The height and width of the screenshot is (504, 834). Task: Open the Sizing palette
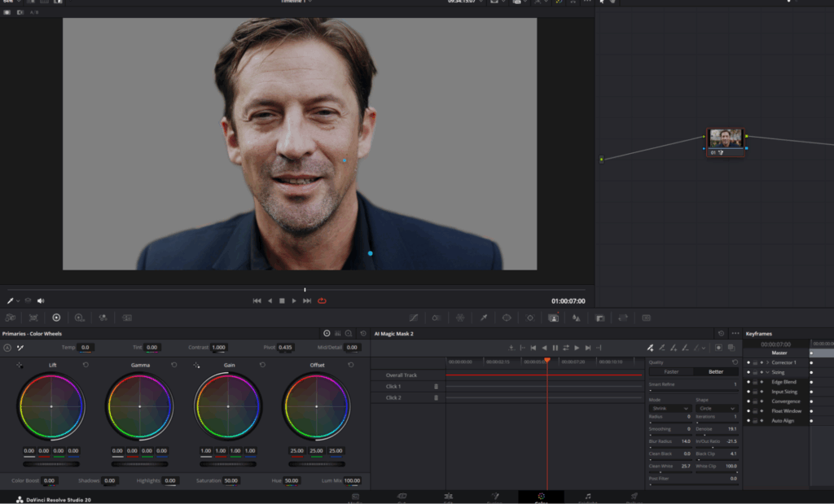tap(623, 318)
